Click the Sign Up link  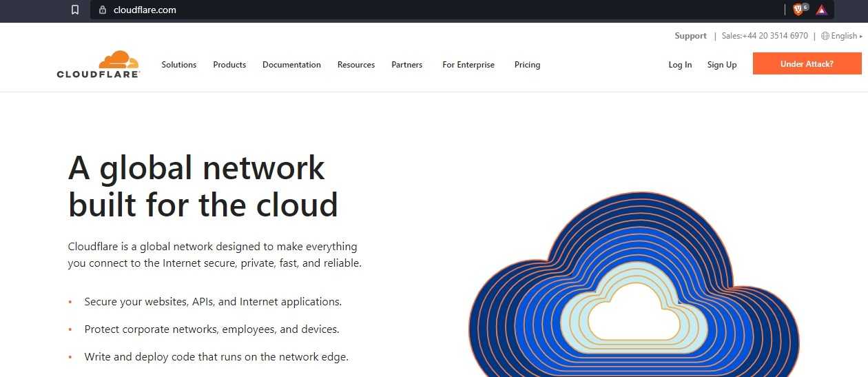pos(722,65)
